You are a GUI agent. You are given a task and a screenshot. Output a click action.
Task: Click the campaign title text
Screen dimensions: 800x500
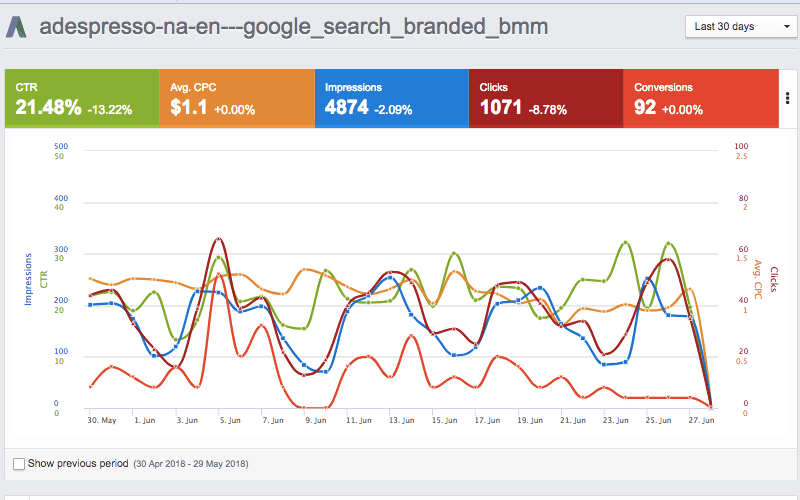pyautogui.click(x=293, y=26)
